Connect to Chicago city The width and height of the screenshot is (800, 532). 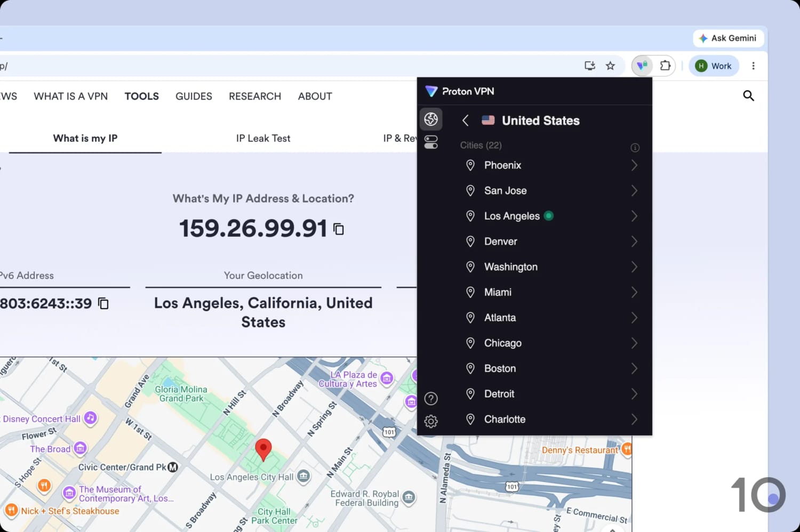pos(502,343)
